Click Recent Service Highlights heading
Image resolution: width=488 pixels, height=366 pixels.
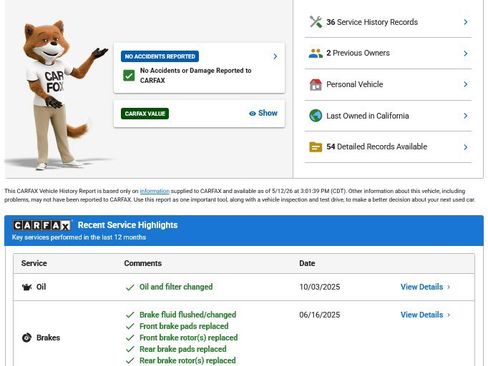pyautogui.click(x=128, y=225)
